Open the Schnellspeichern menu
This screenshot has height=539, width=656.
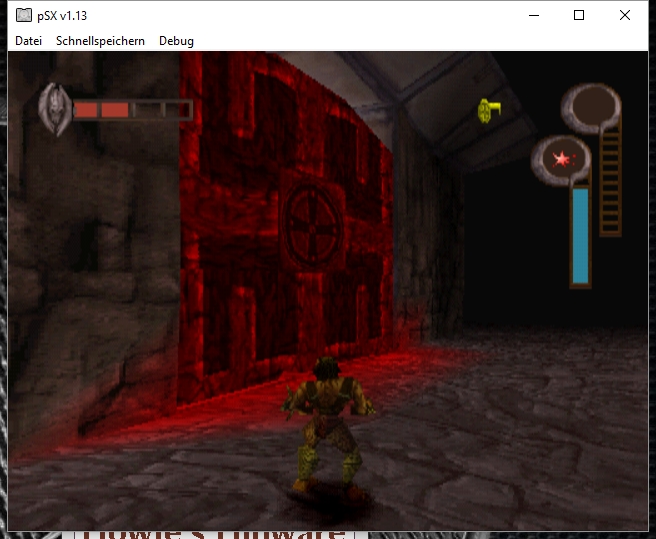click(100, 41)
